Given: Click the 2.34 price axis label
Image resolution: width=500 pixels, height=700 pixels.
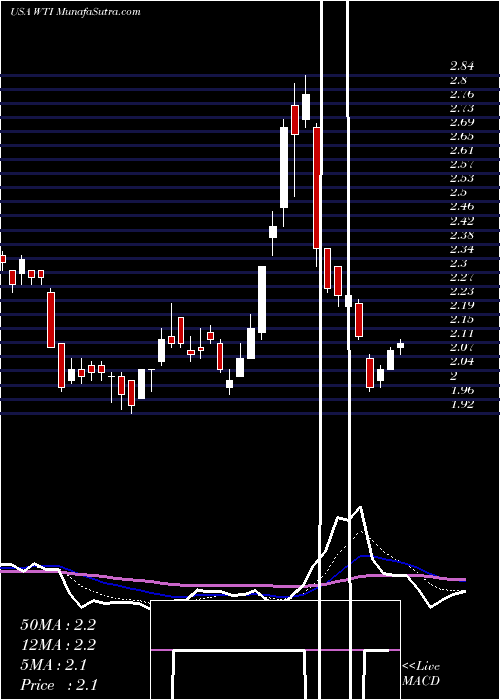Looking at the screenshot, I should pyautogui.click(x=462, y=249).
